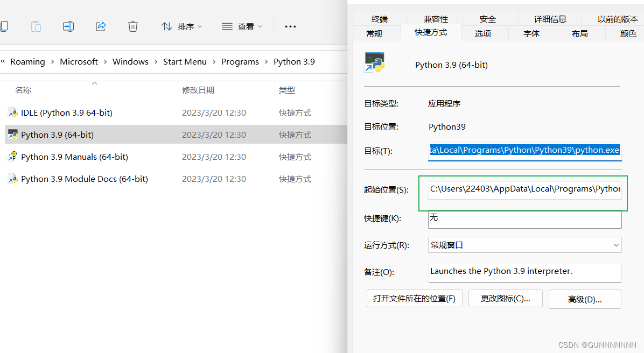Image resolution: width=644 pixels, height=353 pixels.
Task: Go to Roaming in breadcrumb path
Action: pyautogui.click(x=27, y=61)
